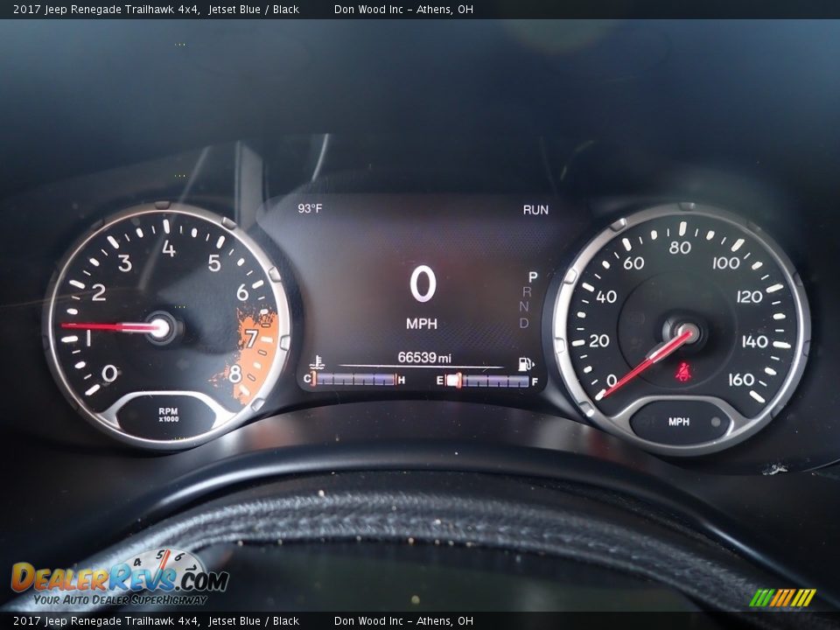Select the R gear indicator
This screenshot has width=840, height=630.
527,292
